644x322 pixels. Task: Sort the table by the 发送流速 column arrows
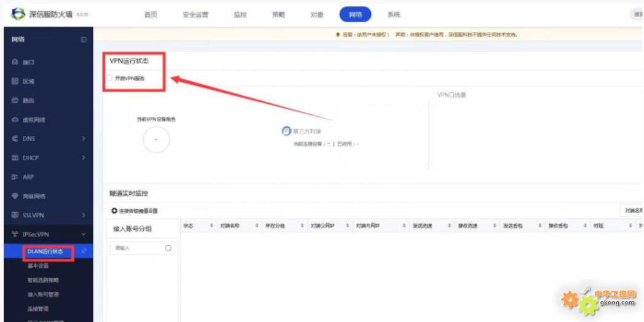449,226
